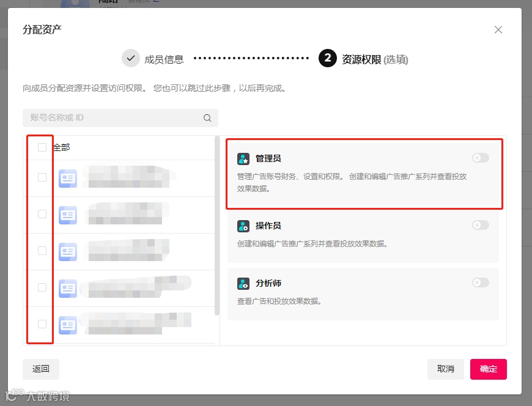Click the first account's card icon
Viewport: 532px width, 406px height.
[x=68, y=179]
